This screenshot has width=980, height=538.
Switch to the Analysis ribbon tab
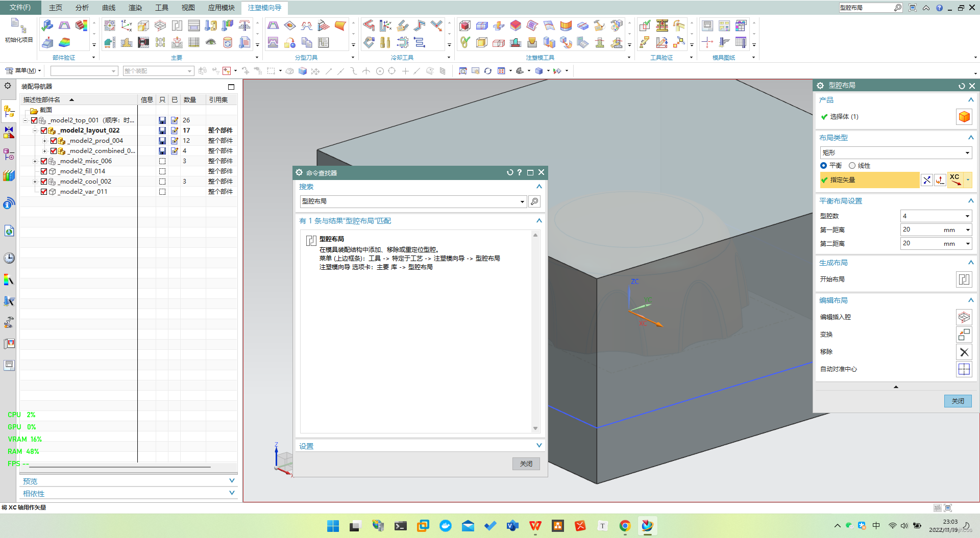[x=82, y=8]
